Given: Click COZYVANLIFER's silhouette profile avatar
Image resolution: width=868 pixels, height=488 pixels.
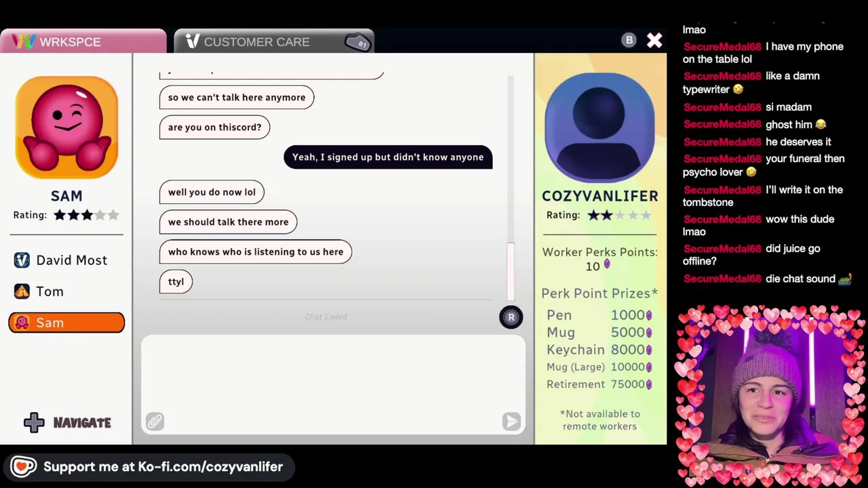Looking at the screenshot, I should [x=599, y=127].
